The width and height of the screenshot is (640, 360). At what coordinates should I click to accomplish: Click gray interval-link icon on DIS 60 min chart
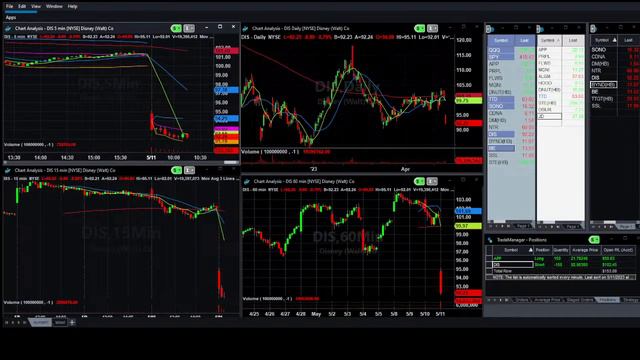click(432, 181)
